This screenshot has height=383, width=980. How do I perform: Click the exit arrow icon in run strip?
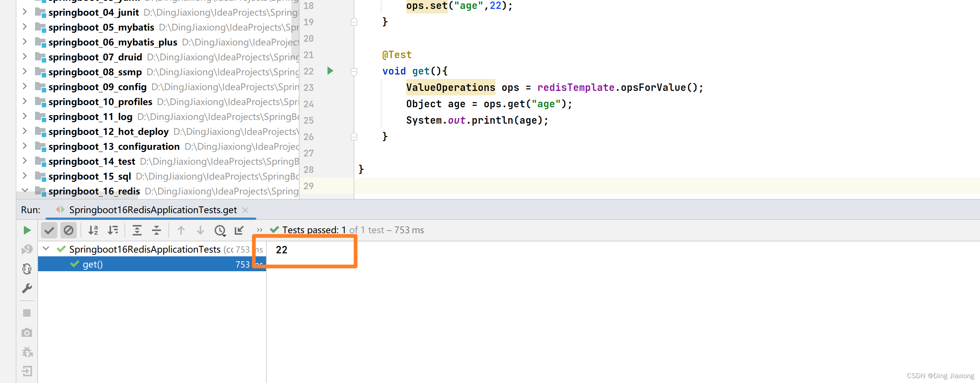[27, 371]
